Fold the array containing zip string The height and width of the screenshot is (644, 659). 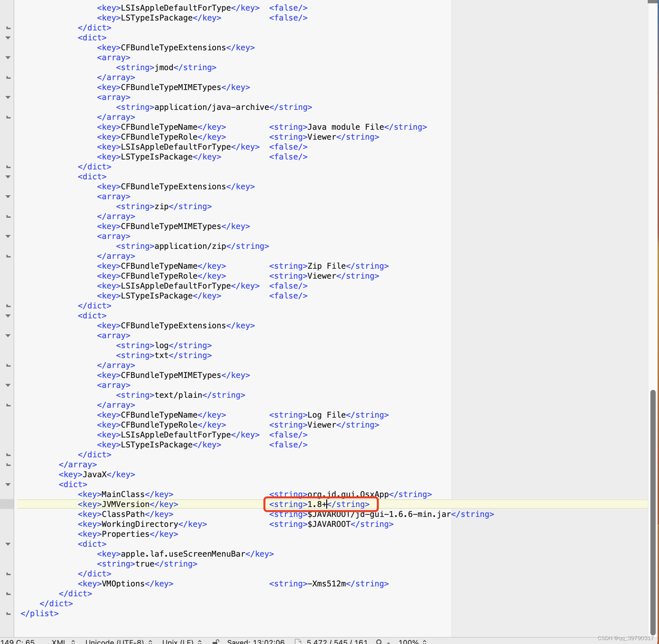point(8,197)
